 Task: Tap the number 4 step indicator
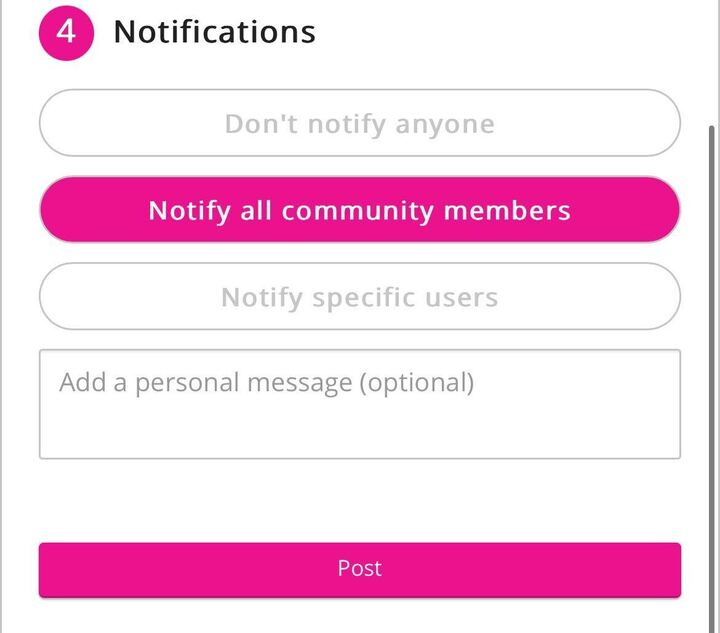click(x=66, y=32)
